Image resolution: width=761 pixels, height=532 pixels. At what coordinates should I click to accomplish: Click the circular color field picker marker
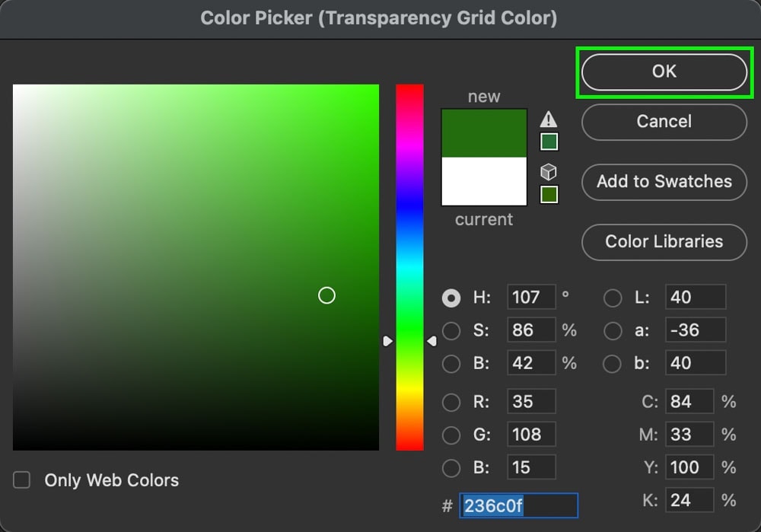tap(326, 295)
